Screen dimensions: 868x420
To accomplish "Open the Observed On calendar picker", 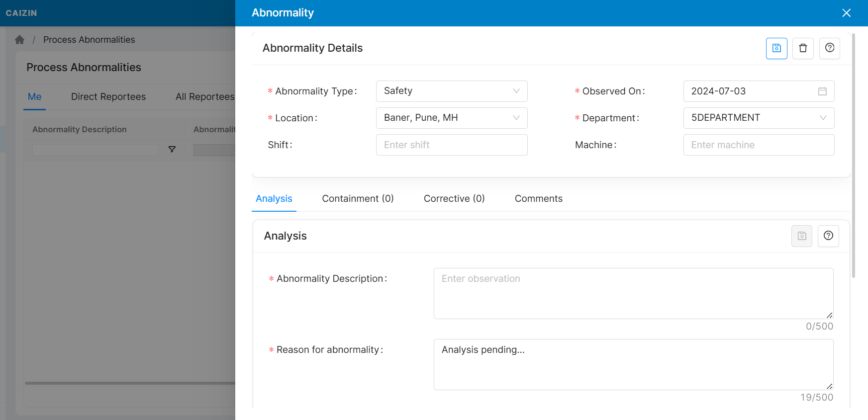I will [822, 91].
